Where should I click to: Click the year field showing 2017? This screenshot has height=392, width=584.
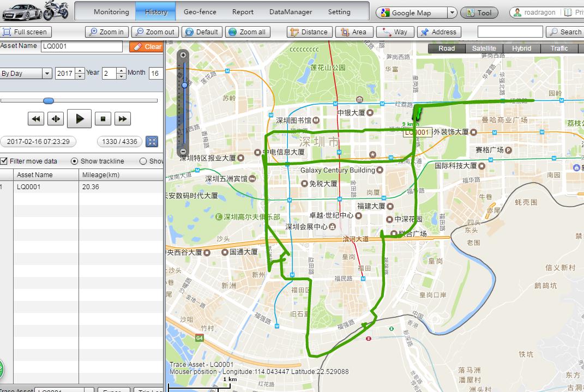[x=65, y=74]
